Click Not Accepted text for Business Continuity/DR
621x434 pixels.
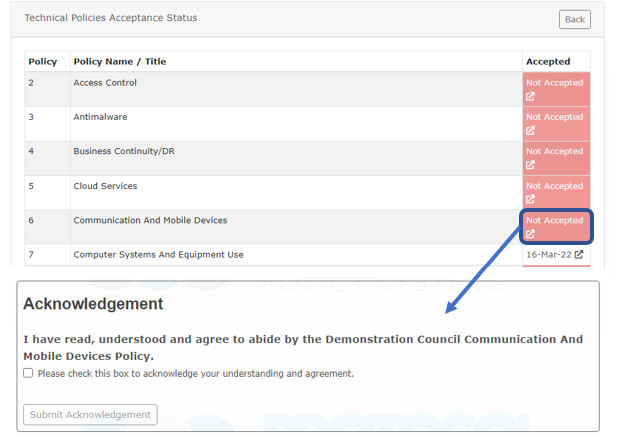pos(554,151)
